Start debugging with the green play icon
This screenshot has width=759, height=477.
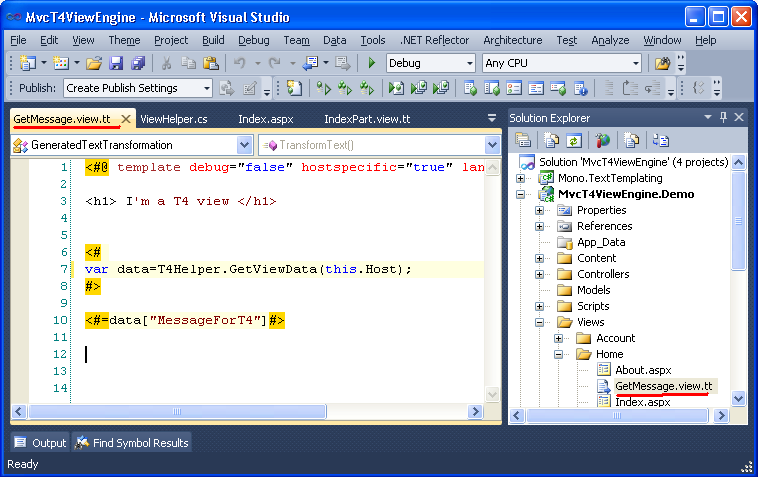(371, 63)
